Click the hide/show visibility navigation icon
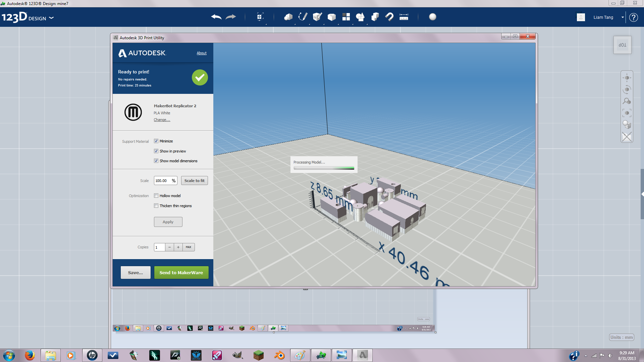This screenshot has height=362, width=644. click(x=627, y=137)
